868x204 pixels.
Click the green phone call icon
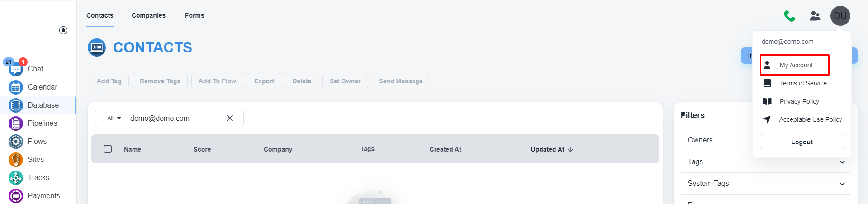tap(789, 16)
